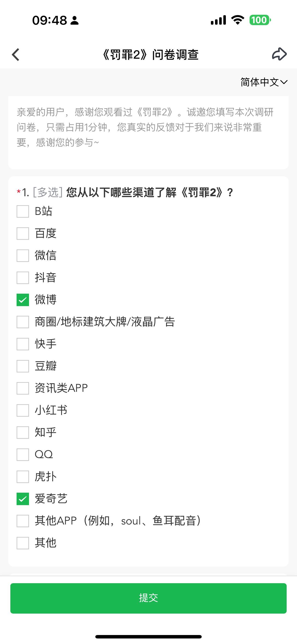Check the 商圈/地标建筑大牌/液晶广告 option
Image resolution: width=297 pixels, height=644 pixels.
click(23, 322)
